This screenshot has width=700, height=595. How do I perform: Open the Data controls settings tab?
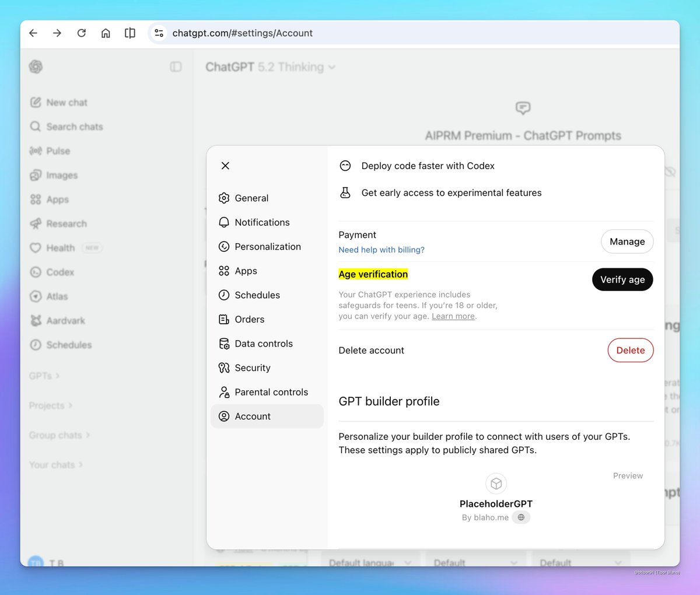264,344
